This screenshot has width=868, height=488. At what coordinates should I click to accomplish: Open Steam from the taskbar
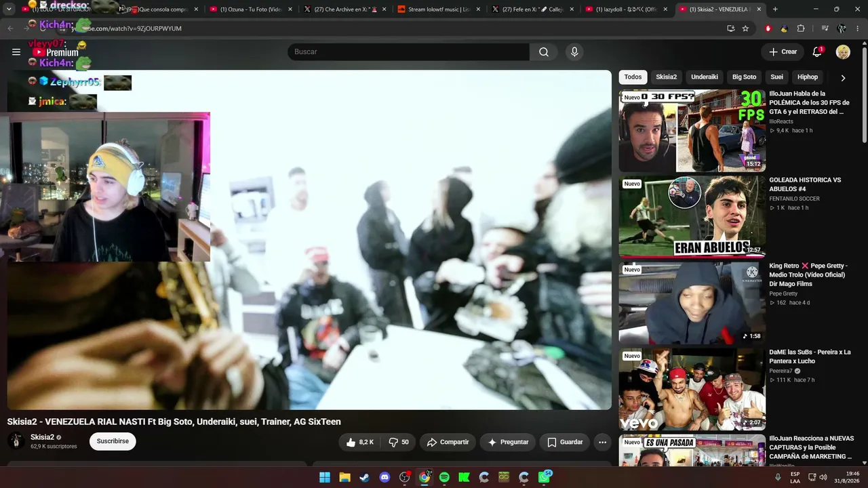point(365,477)
